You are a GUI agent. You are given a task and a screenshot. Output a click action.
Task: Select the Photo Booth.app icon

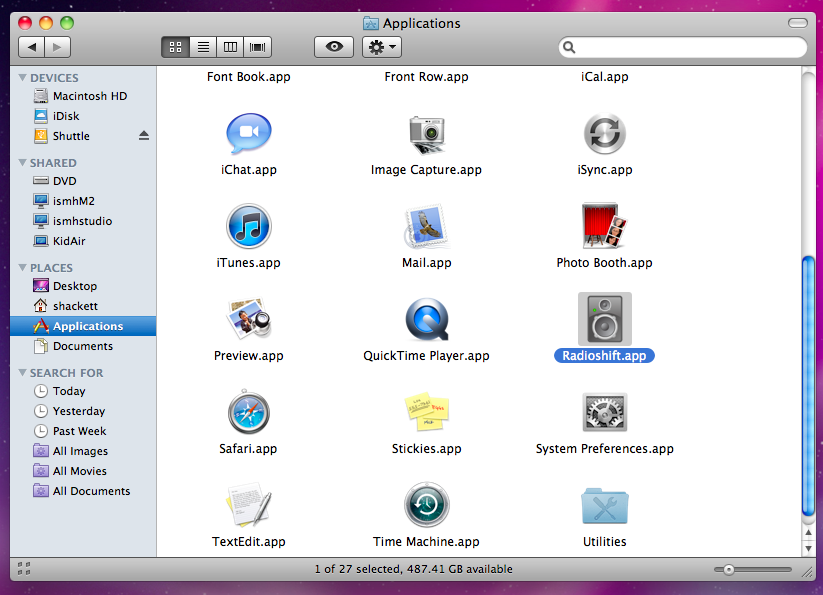point(605,226)
